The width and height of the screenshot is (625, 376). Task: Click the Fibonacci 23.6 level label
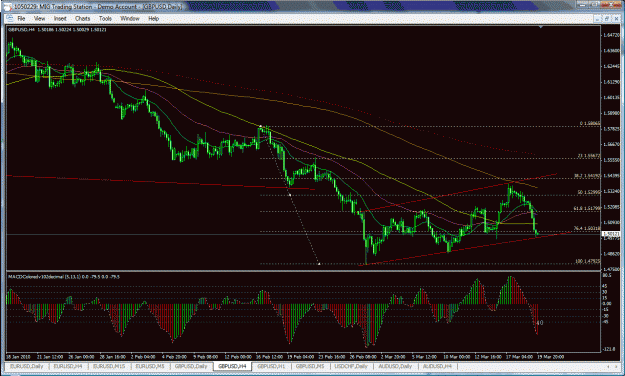[589, 156]
